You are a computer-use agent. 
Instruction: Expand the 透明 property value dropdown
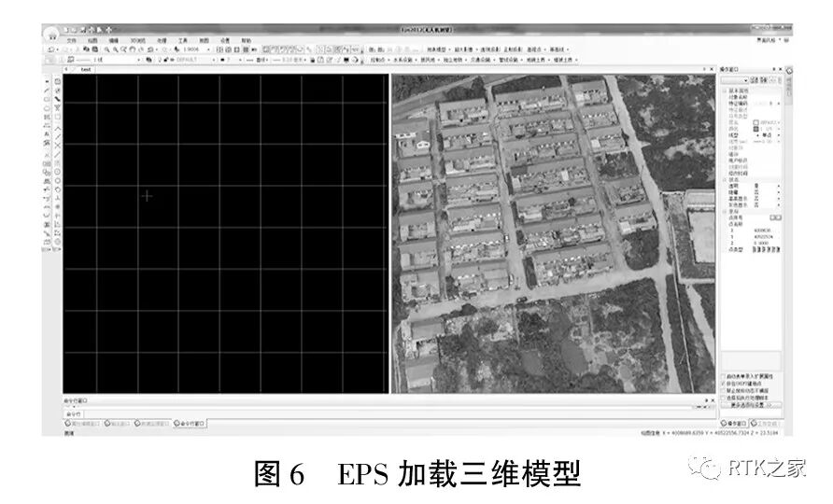tap(778, 187)
